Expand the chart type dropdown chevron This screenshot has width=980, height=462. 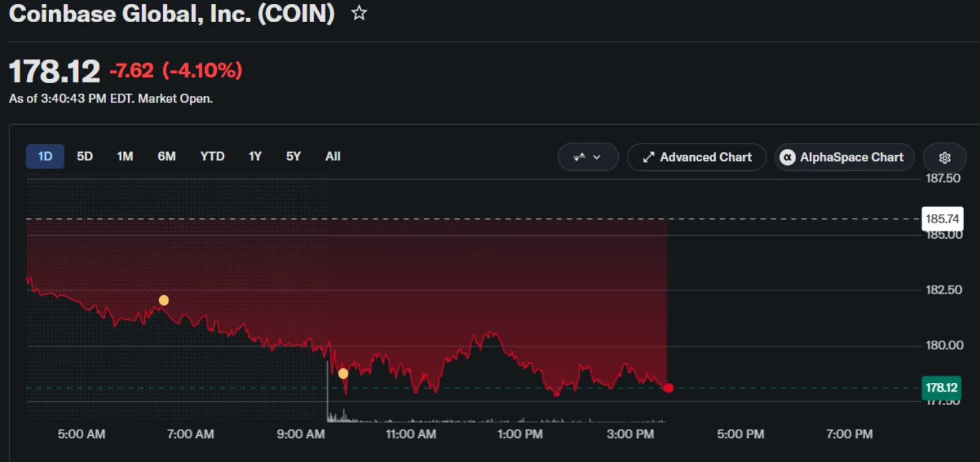point(597,158)
